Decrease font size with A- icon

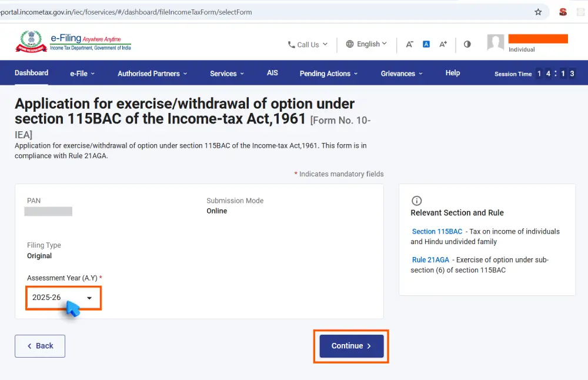tap(410, 44)
